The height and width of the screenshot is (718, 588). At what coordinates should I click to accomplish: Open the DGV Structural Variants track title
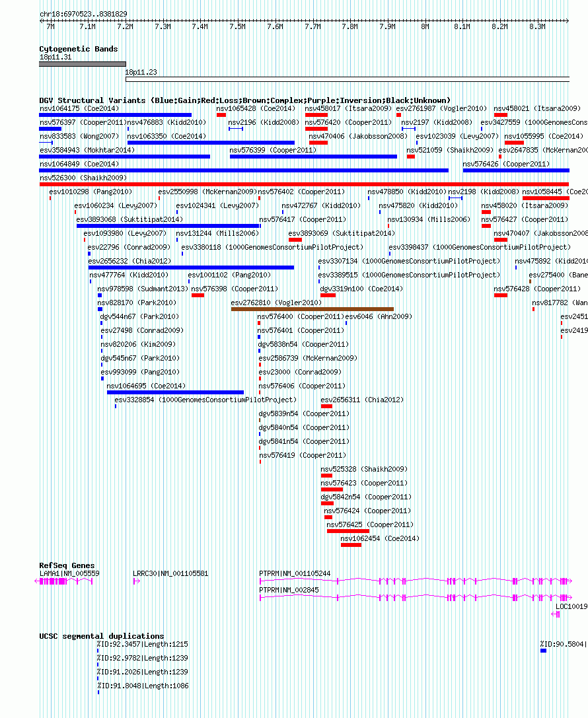point(244,100)
